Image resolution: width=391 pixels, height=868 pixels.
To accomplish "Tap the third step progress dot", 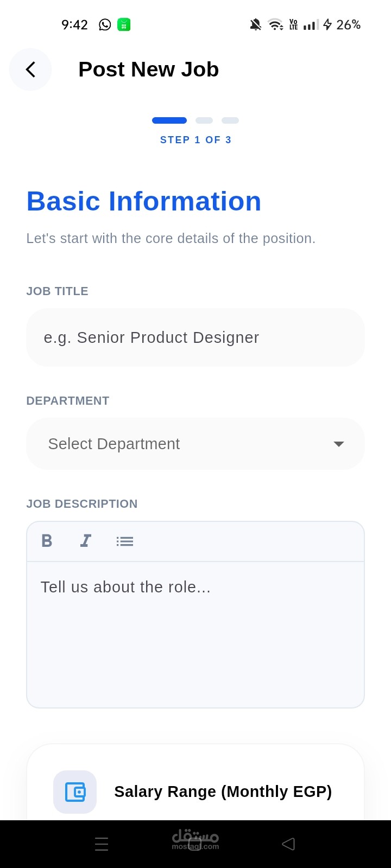I will coord(230,120).
